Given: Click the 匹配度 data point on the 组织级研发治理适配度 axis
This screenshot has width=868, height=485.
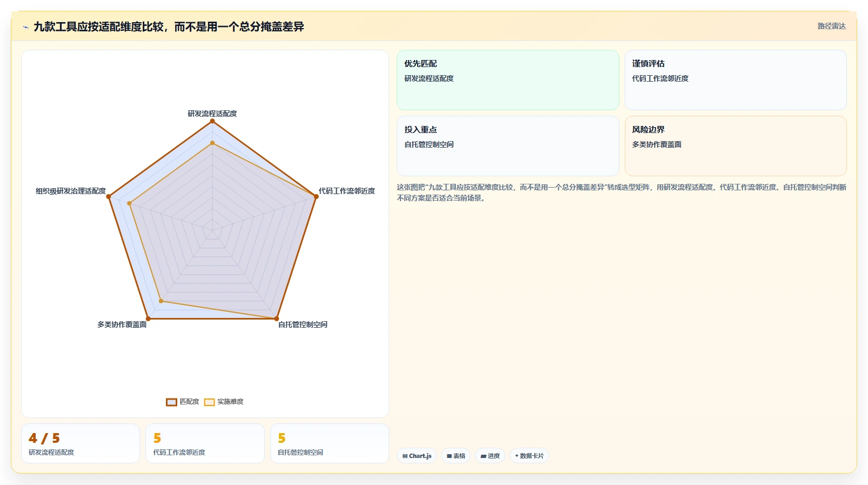Looking at the screenshot, I should coord(109,197).
